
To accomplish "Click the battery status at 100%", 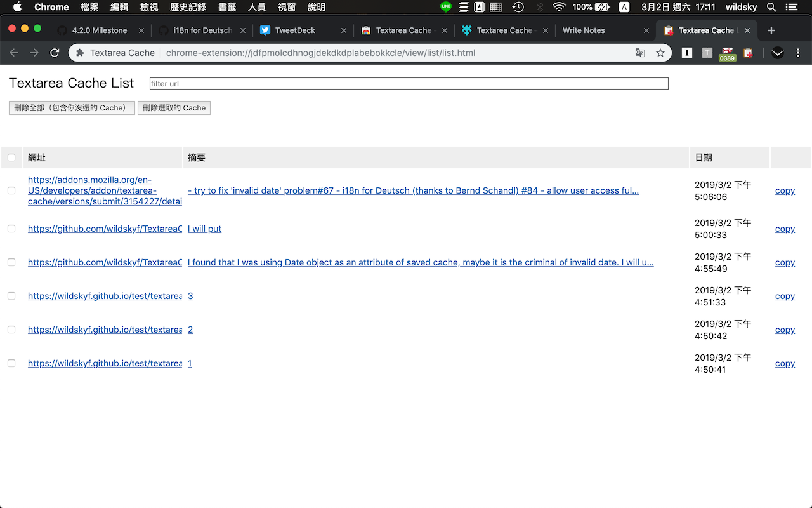I will [590, 7].
